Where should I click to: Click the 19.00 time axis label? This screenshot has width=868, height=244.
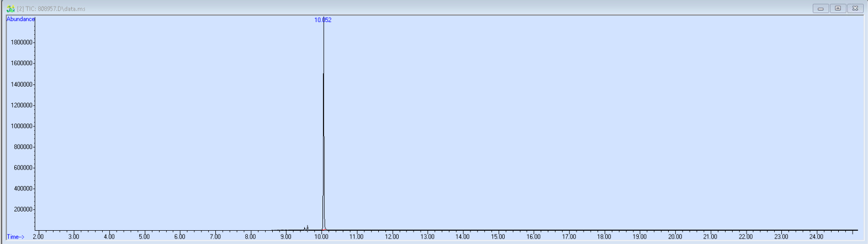[x=639, y=237]
